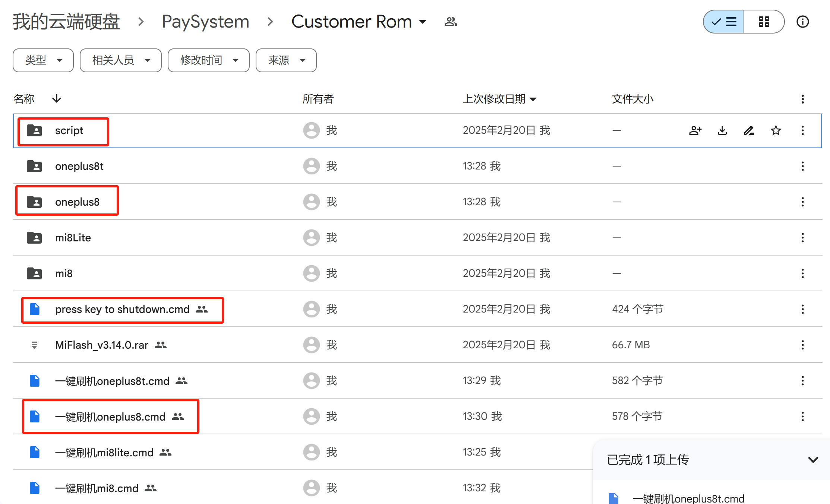Collapse the upload completed panel
The width and height of the screenshot is (830, 504).
coord(813,460)
